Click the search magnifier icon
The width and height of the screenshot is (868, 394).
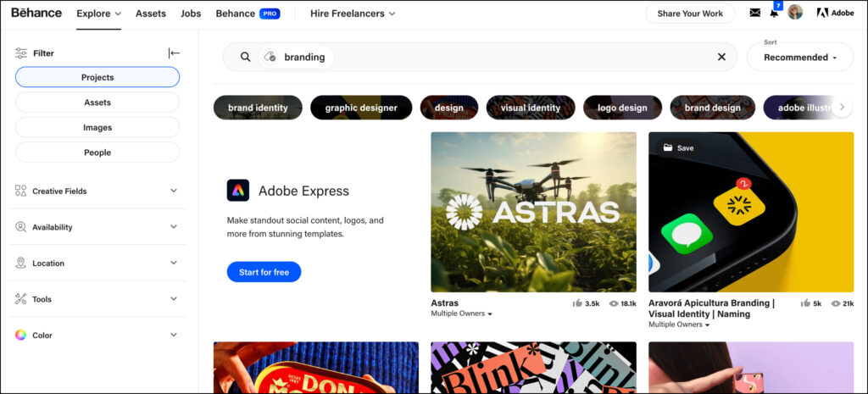pyautogui.click(x=245, y=57)
